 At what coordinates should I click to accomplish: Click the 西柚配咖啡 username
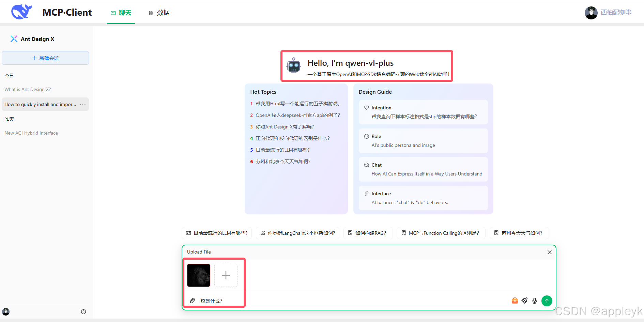(x=616, y=12)
